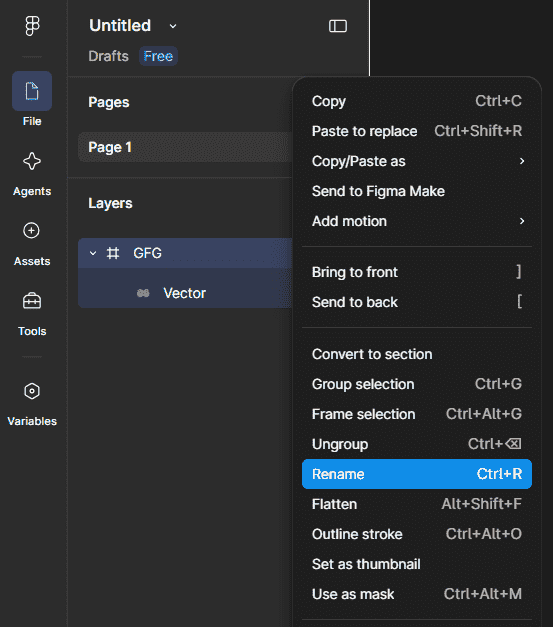The image size is (553, 627).
Task: Open the Assets sidebar panel
Action: pos(32,231)
